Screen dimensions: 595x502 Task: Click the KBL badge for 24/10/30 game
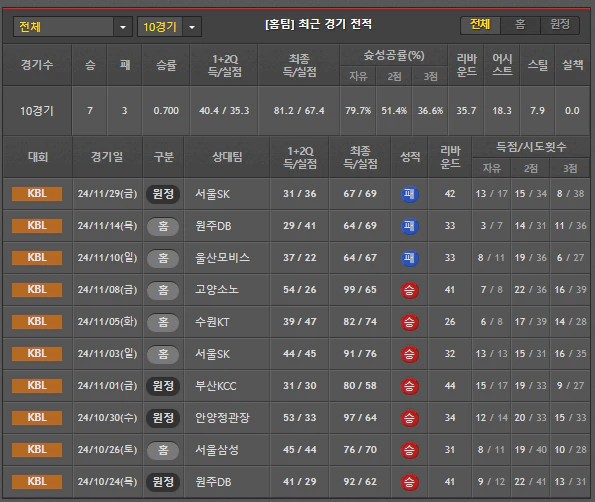pyautogui.click(x=37, y=418)
